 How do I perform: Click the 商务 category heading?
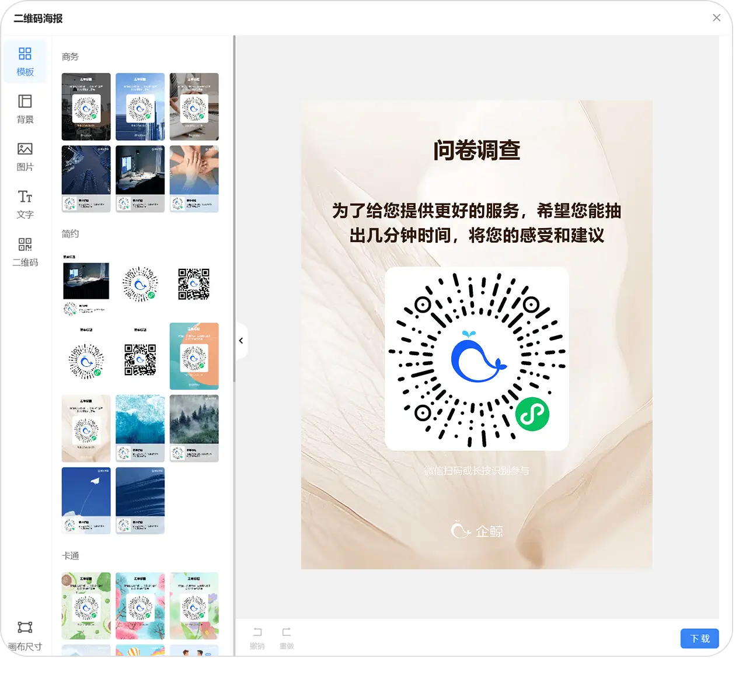70,57
